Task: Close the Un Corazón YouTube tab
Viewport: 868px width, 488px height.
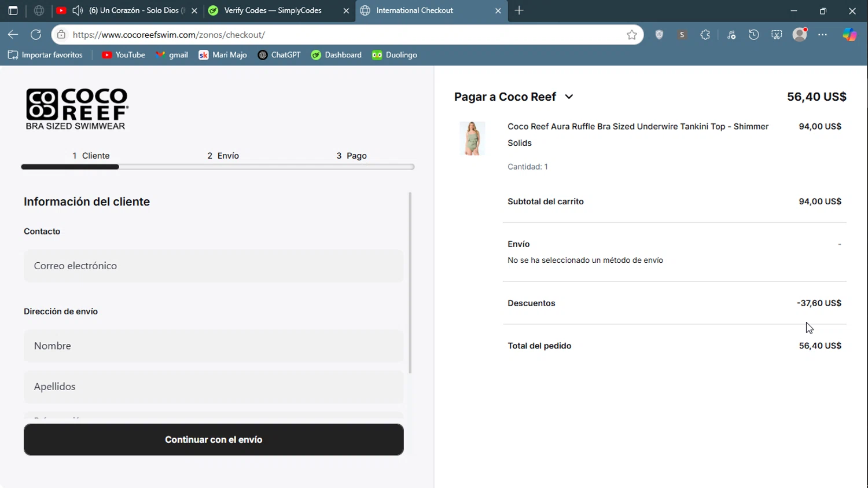Action: [194, 10]
